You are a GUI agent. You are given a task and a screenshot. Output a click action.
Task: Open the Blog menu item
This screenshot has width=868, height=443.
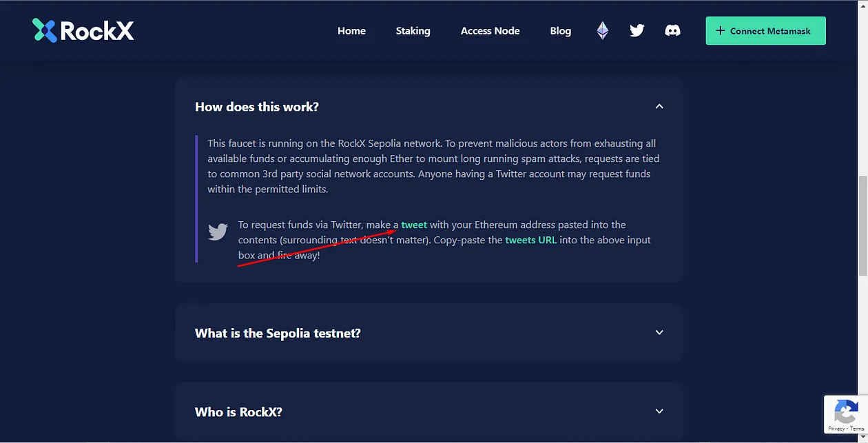pyautogui.click(x=561, y=31)
